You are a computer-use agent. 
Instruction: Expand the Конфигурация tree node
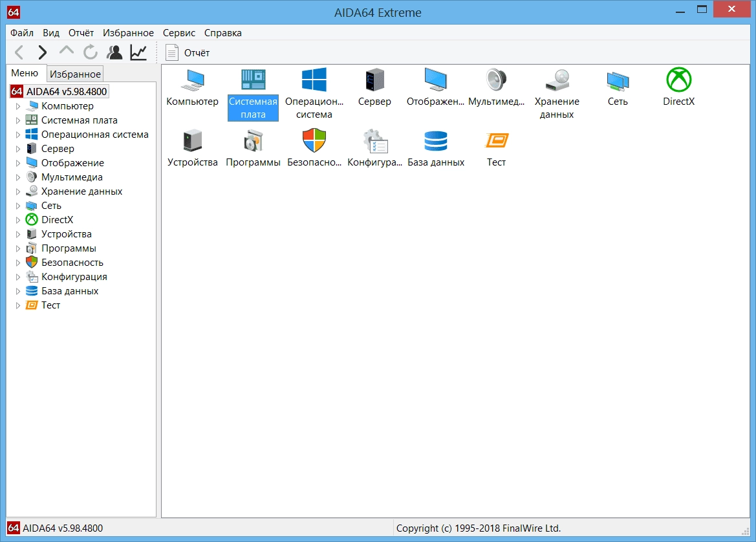pos(18,277)
